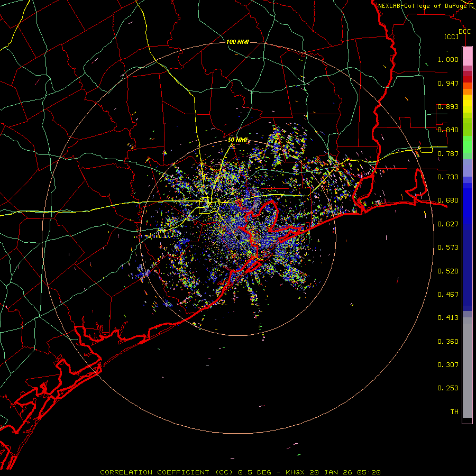The height and width of the screenshot is (476, 476).
Task: Click the 1.000 value on color scale
Action: tap(448, 59)
